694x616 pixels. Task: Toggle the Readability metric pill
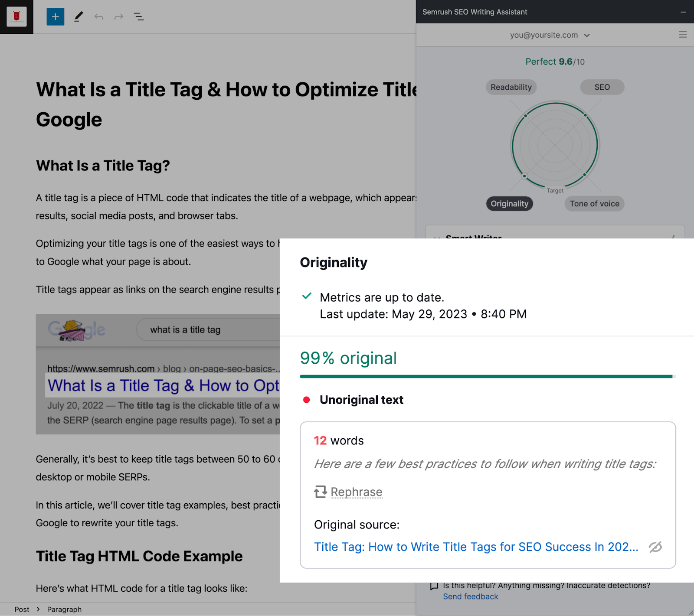coord(511,87)
